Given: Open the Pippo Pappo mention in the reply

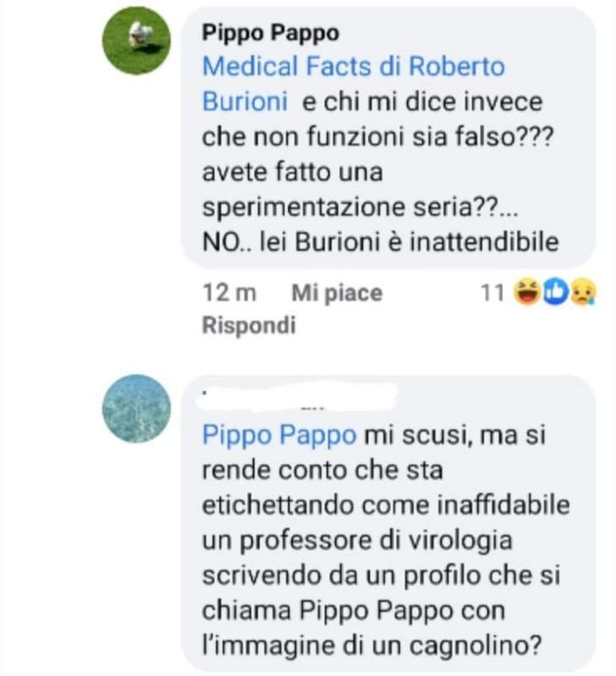Looking at the screenshot, I should point(280,434).
